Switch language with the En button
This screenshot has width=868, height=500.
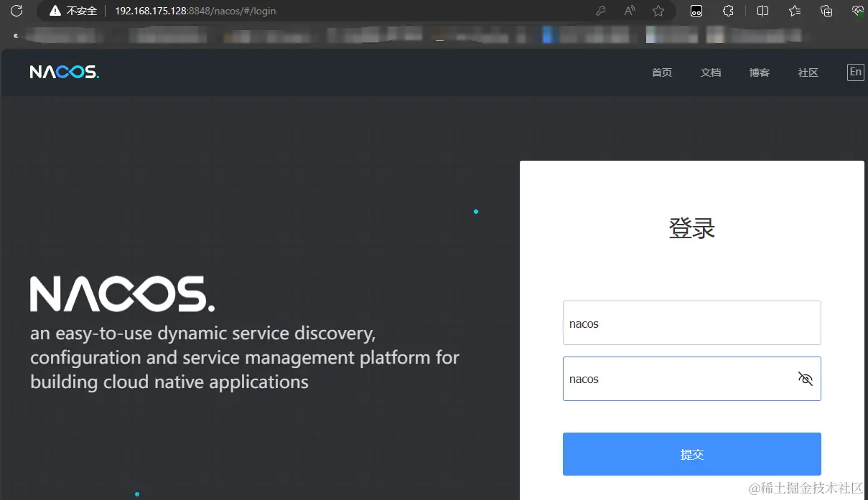click(856, 72)
